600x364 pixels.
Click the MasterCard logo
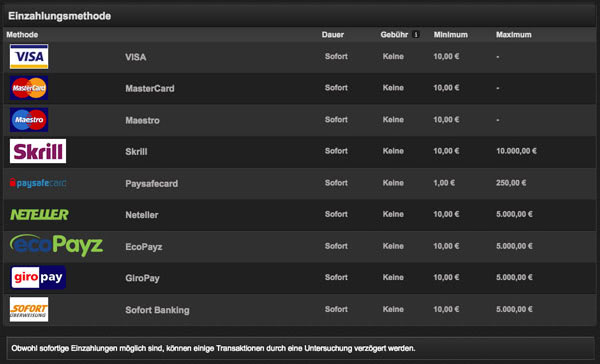point(29,88)
